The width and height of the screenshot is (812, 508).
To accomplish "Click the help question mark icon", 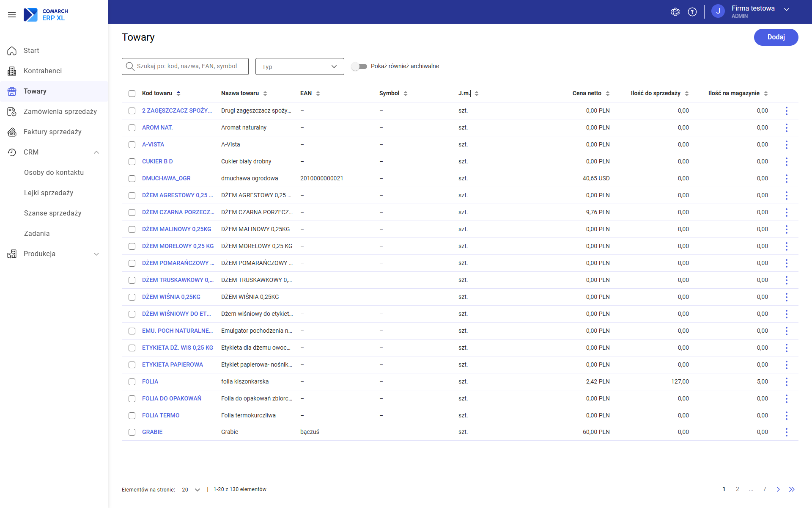I will click(x=692, y=12).
